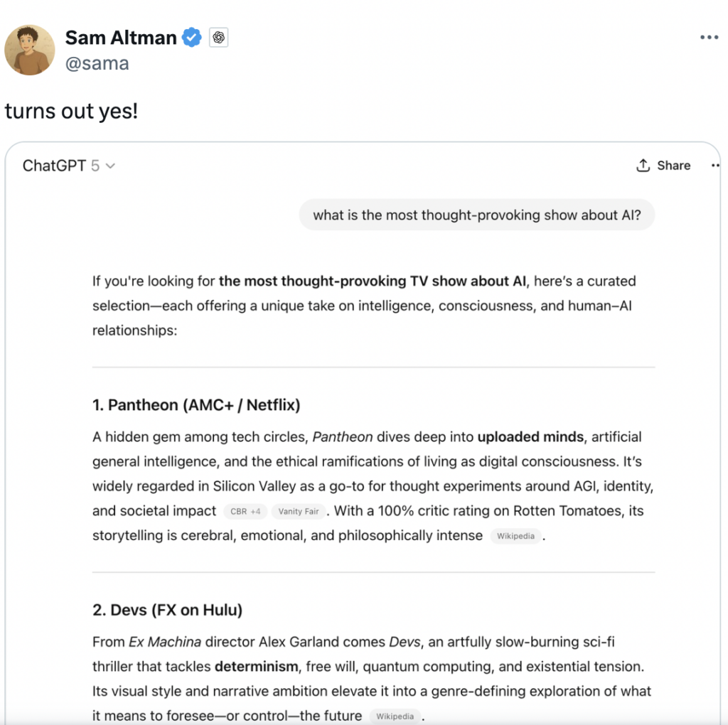Click the user question message bubble
The image size is (728, 725).
coord(476,215)
